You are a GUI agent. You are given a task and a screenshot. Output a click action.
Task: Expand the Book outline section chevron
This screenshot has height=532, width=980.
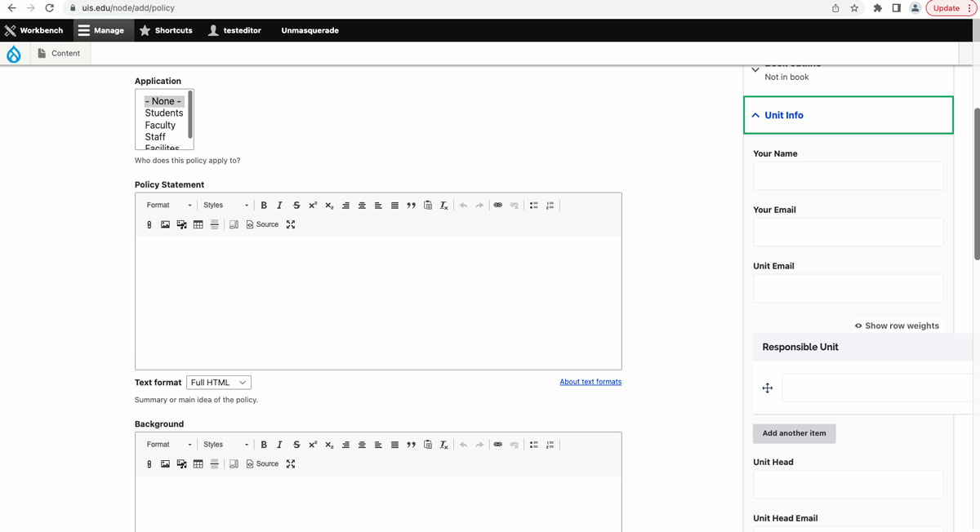(755, 70)
